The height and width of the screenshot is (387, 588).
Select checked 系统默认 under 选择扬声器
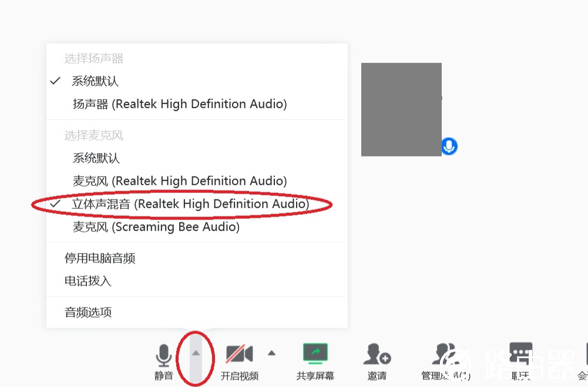[95, 81]
